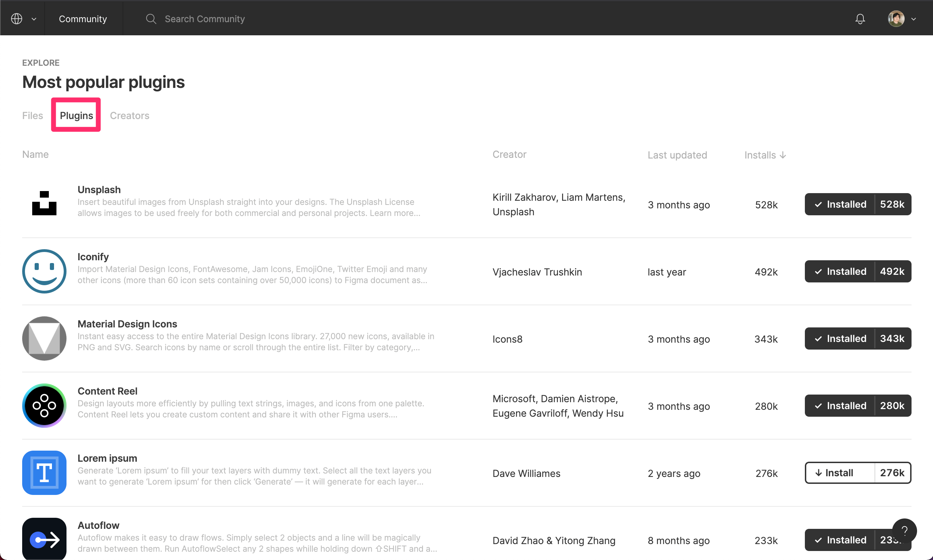Click the Autoflow arrow icon
Image resolution: width=933 pixels, height=560 pixels.
[x=44, y=540]
